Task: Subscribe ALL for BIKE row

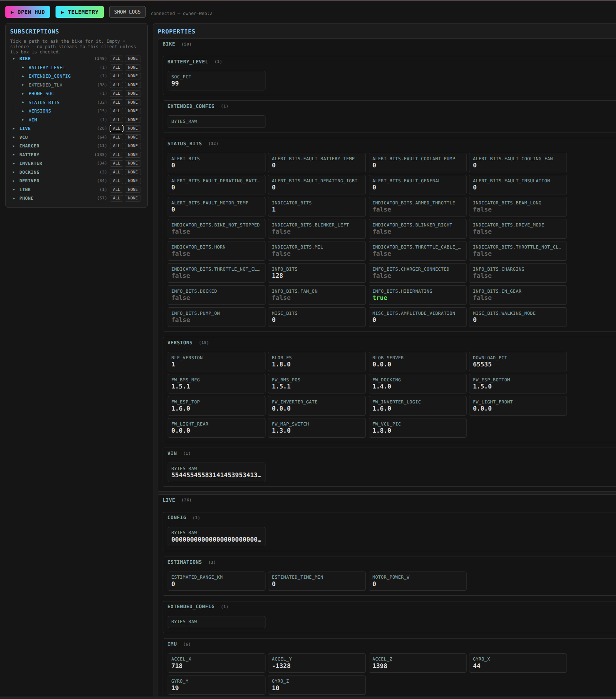Action: point(116,59)
